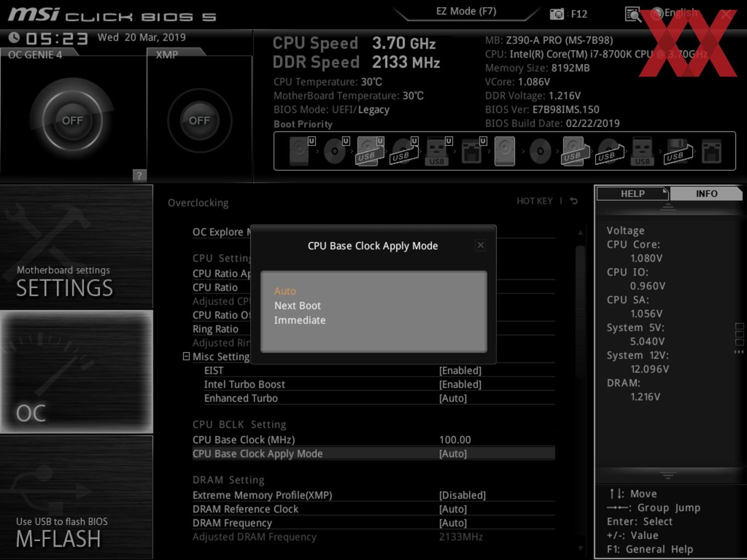This screenshot has height=560, width=747.
Task: Select the Ring Ratio row
Action: point(215,329)
